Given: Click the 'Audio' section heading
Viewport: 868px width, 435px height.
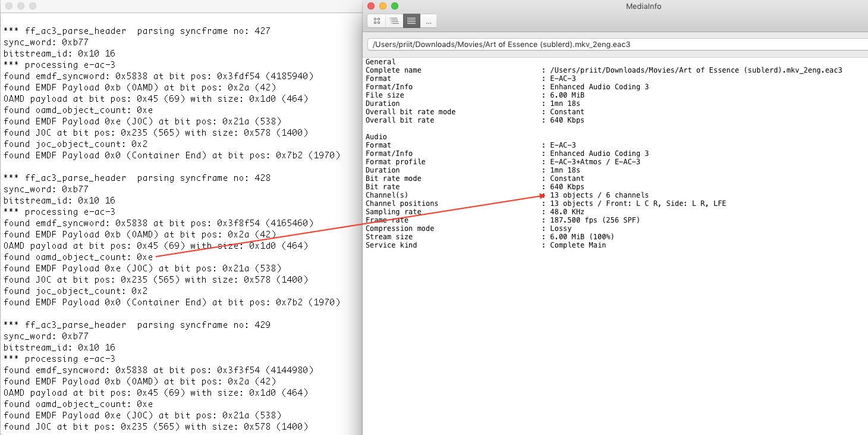Looking at the screenshot, I should coord(376,137).
